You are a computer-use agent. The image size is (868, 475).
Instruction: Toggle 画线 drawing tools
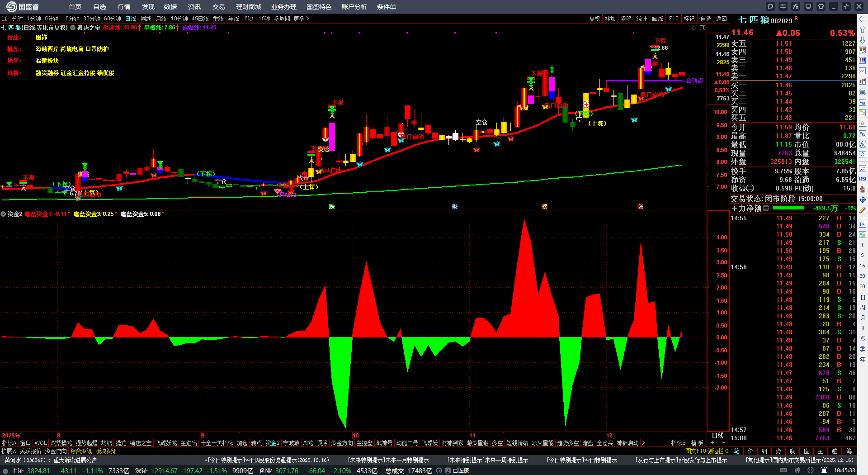(658, 19)
